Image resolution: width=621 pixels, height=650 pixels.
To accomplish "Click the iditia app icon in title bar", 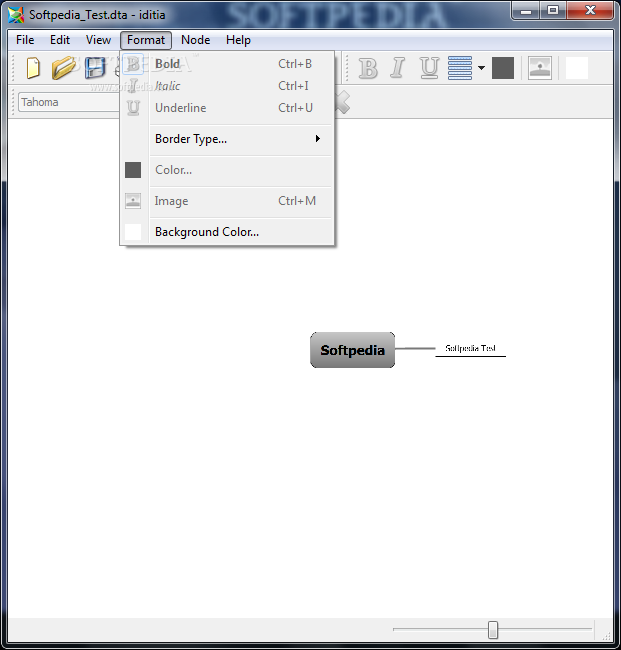I will click(16, 15).
